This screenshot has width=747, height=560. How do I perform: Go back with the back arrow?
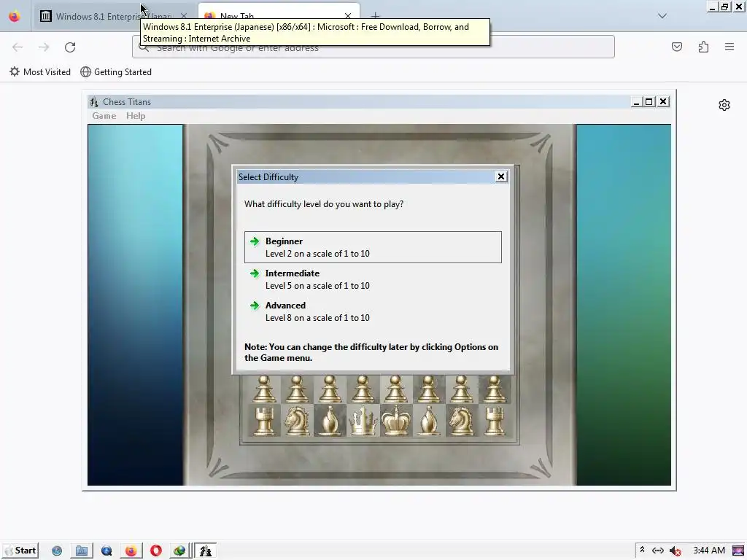(18, 47)
